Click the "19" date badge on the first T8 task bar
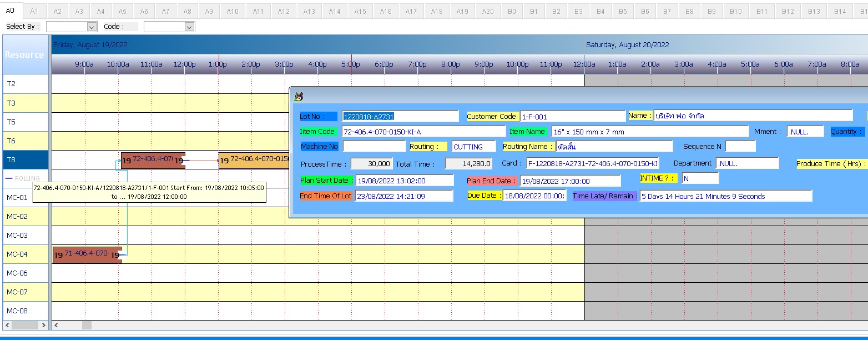Screen dimensions: 868x345 point(127,160)
